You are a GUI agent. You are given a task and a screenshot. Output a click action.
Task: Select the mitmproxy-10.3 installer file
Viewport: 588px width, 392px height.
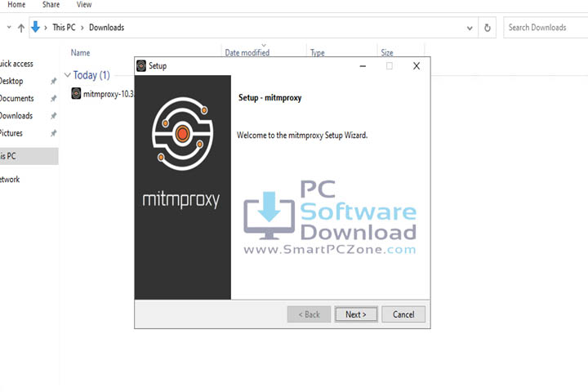tap(102, 94)
